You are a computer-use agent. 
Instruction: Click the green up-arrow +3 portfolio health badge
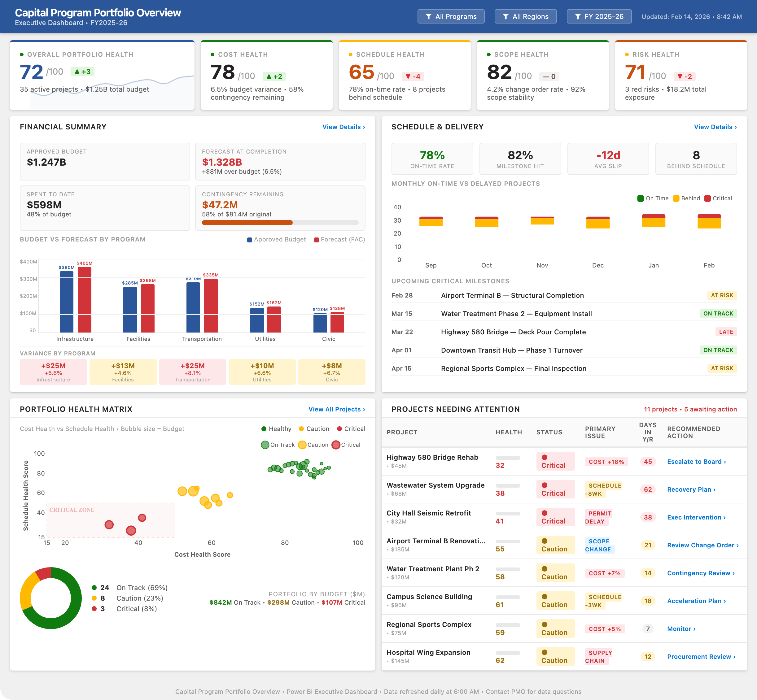[x=82, y=72]
